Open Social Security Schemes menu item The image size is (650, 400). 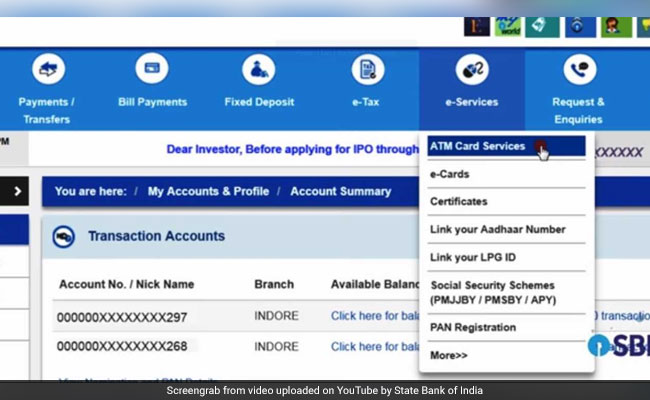pyautogui.click(x=491, y=292)
